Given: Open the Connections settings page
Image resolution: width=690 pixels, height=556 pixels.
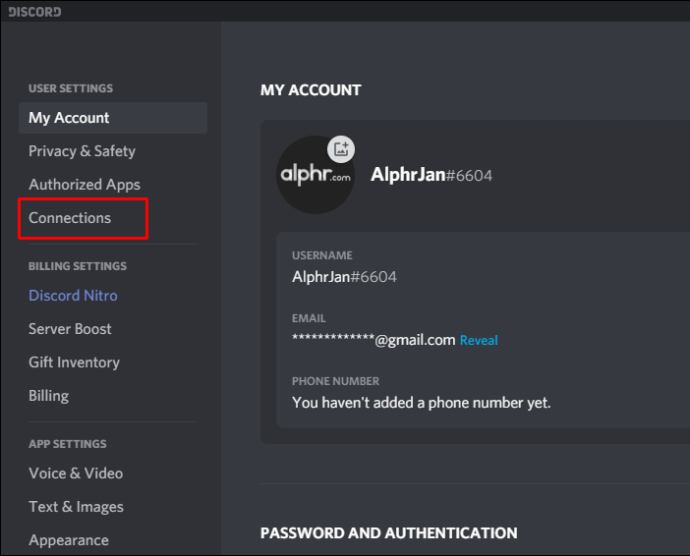Looking at the screenshot, I should [x=70, y=218].
